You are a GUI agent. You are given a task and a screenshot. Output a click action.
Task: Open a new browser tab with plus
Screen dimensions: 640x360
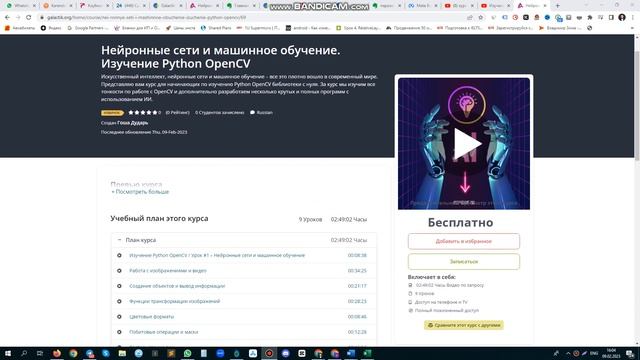558,6
